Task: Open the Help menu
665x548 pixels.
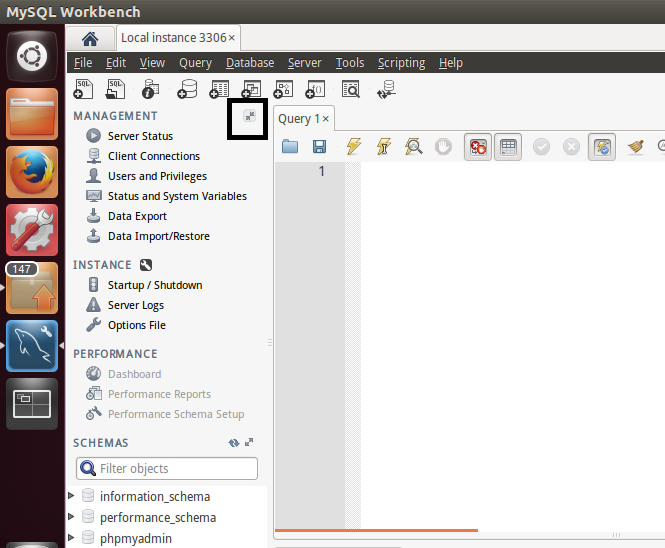Action: (x=450, y=63)
